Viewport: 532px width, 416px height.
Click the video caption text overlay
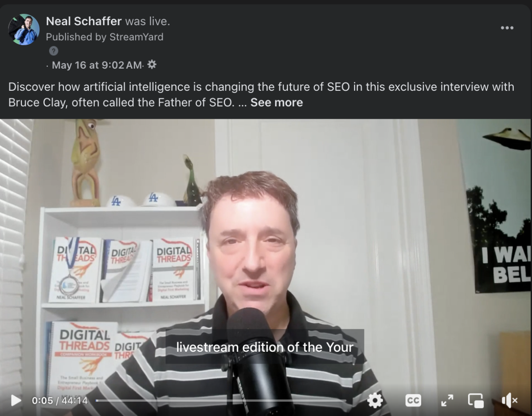click(265, 347)
